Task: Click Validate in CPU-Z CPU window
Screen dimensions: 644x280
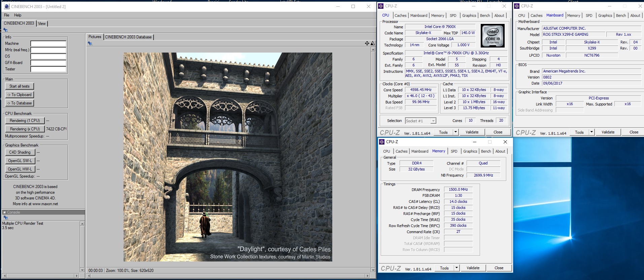Action: [472, 132]
